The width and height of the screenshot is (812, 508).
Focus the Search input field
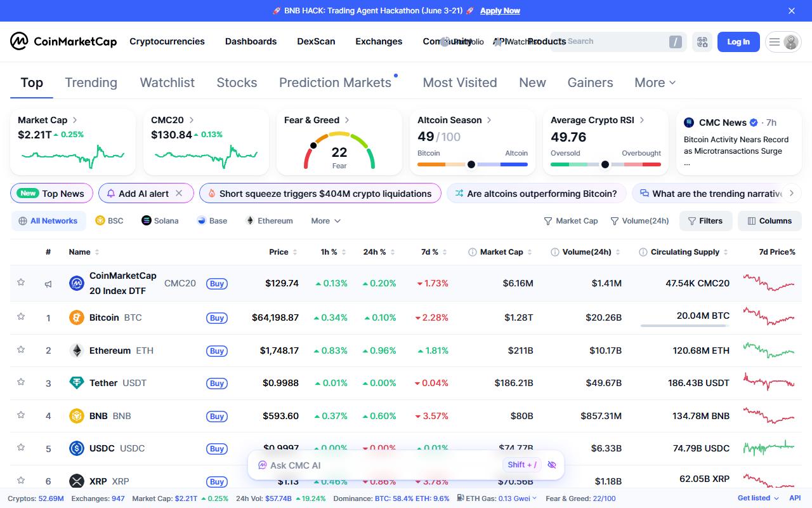619,42
